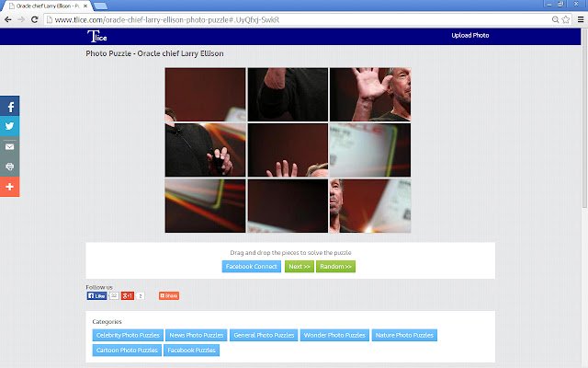This screenshot has height=368, width=588.
Task: Open a new browser tab
Action: pyautogui.click(x=100, y=6)
